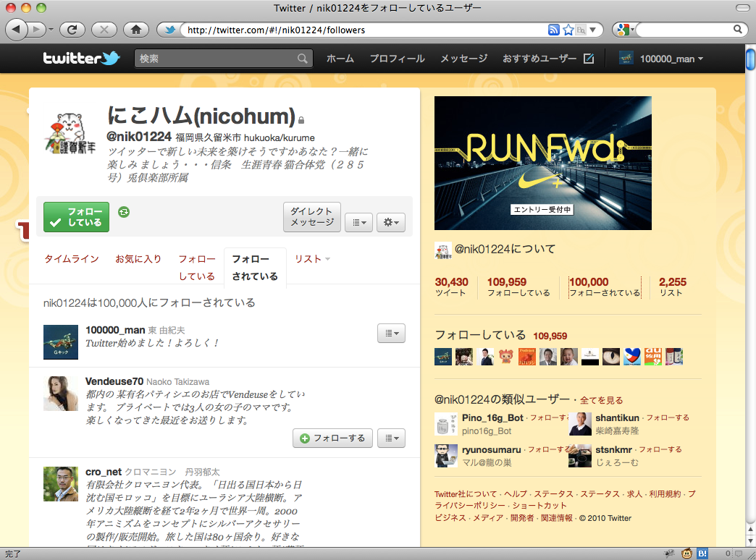The image size is (756, 560).
Task: Click the magnifier icon in Twitter search
Action: (x=302, y=59)
